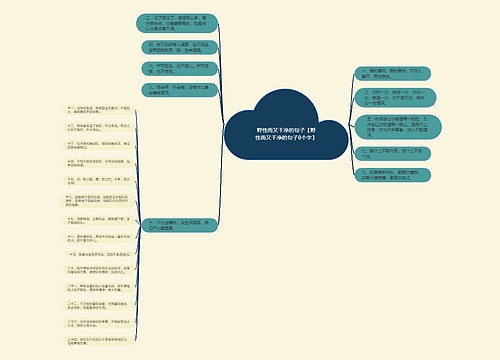Click the cream sub-node numbered 二十三
Viewport: 500px width, 360px height.
coord(98,323)
